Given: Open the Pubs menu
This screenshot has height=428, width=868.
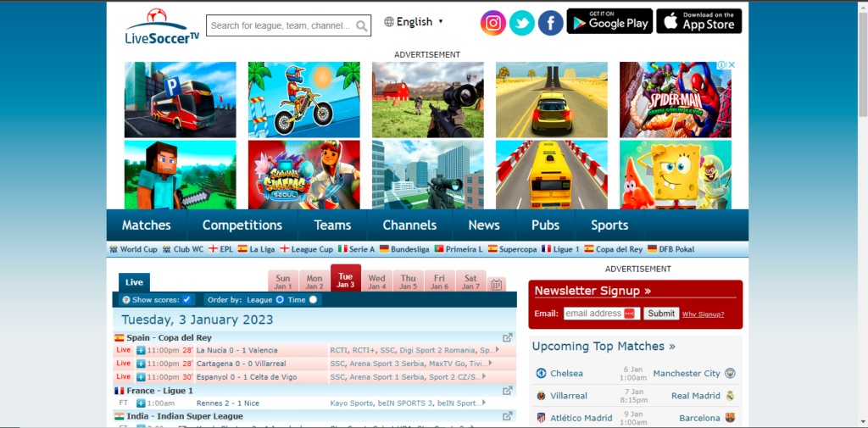Looking at the screenshot, I should pos(545,225).
